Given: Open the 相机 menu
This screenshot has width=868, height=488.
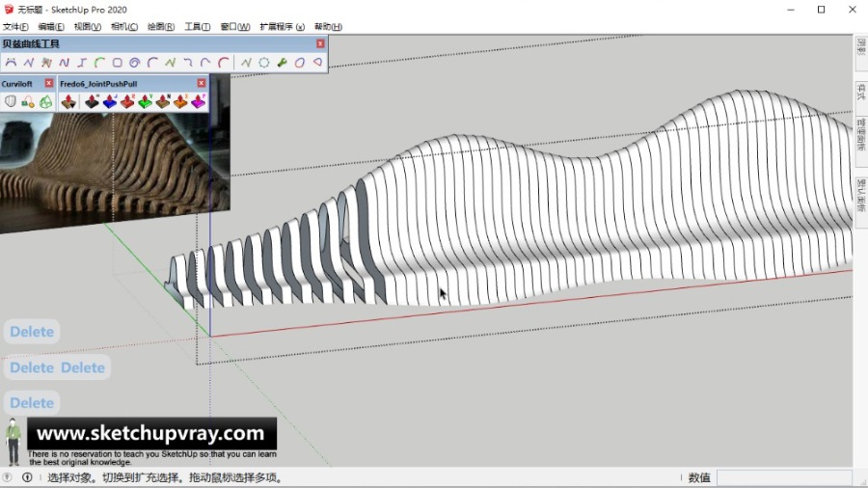Looking at the screenshot, I should [x=124, y=27].
